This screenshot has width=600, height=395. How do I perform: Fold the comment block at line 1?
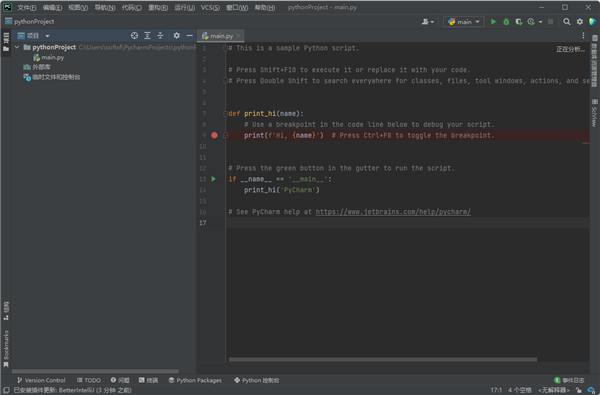pos(225,48)
